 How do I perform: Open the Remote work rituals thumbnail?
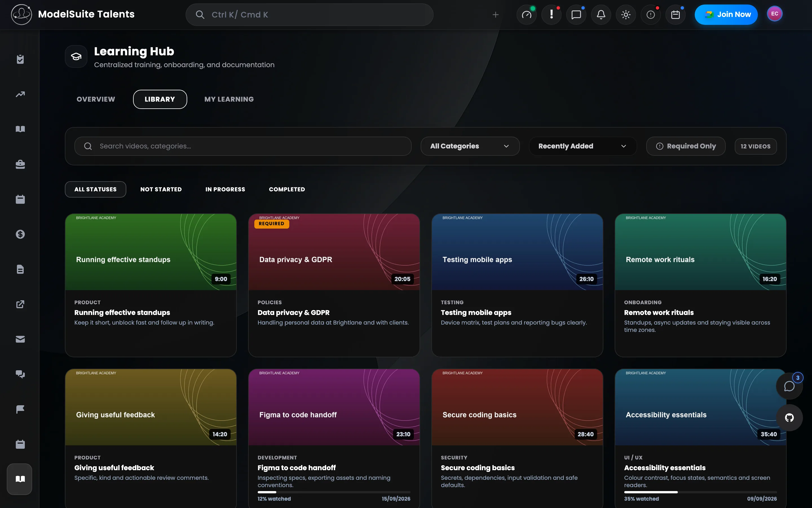pos(700,252)
